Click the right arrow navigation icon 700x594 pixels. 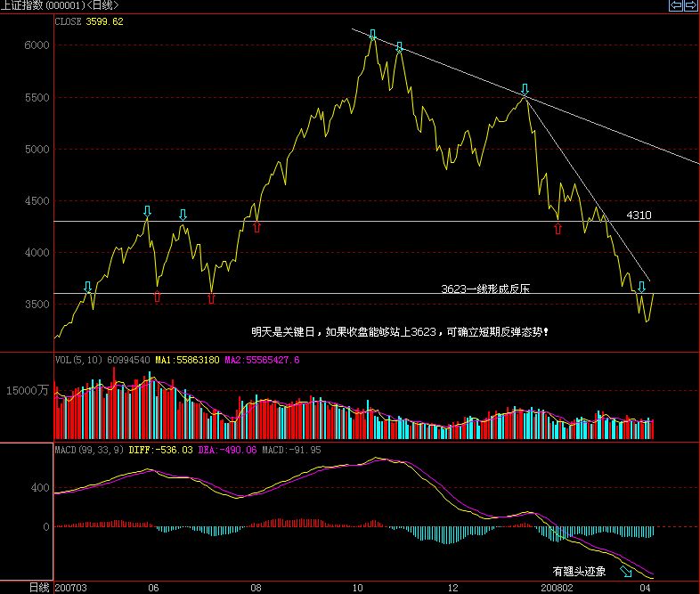pyautogui.click(x=690, y=5)
